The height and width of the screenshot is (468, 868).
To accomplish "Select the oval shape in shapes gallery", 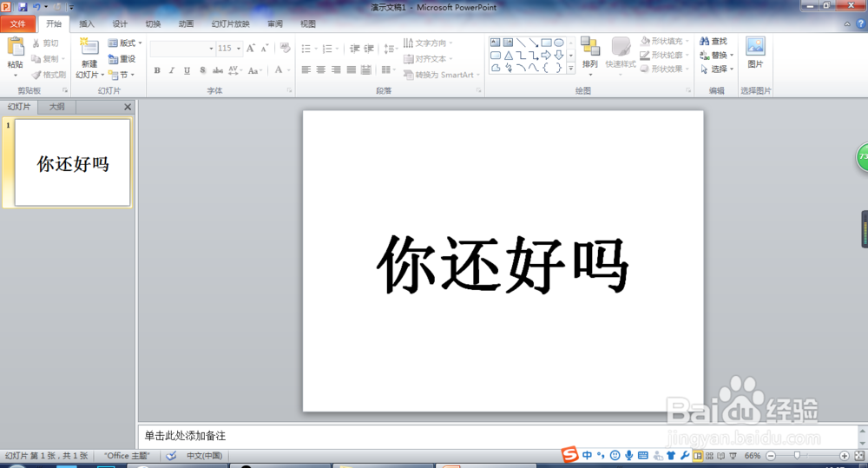I will 559,43.
